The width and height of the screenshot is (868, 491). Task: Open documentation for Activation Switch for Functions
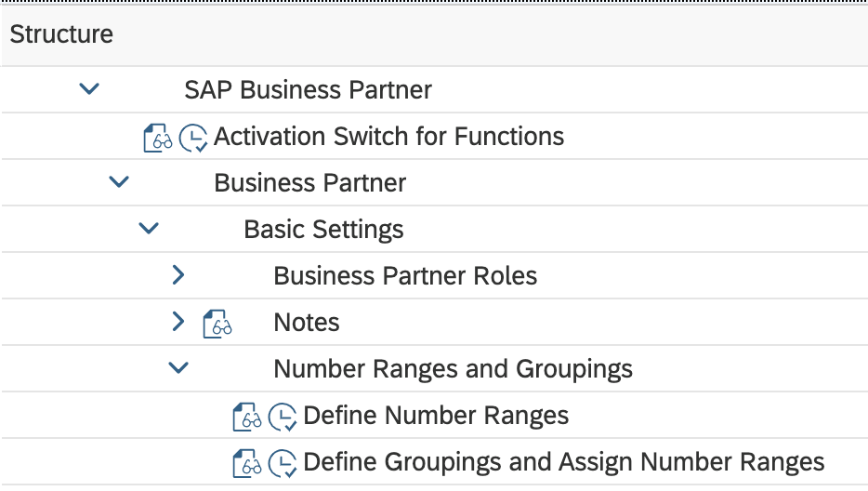[158, 138]
